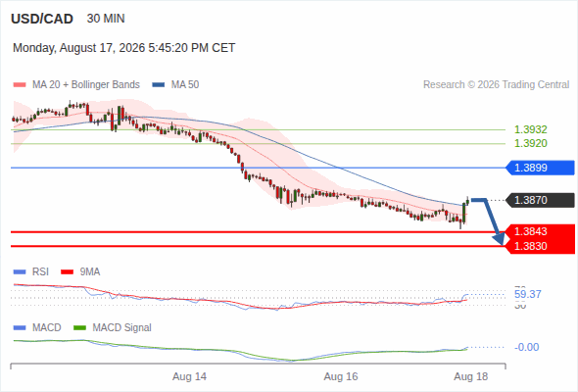Click the 9MA legend label
Screen dimensions: 578x392
pyautogui.click(x=90, y=272)
